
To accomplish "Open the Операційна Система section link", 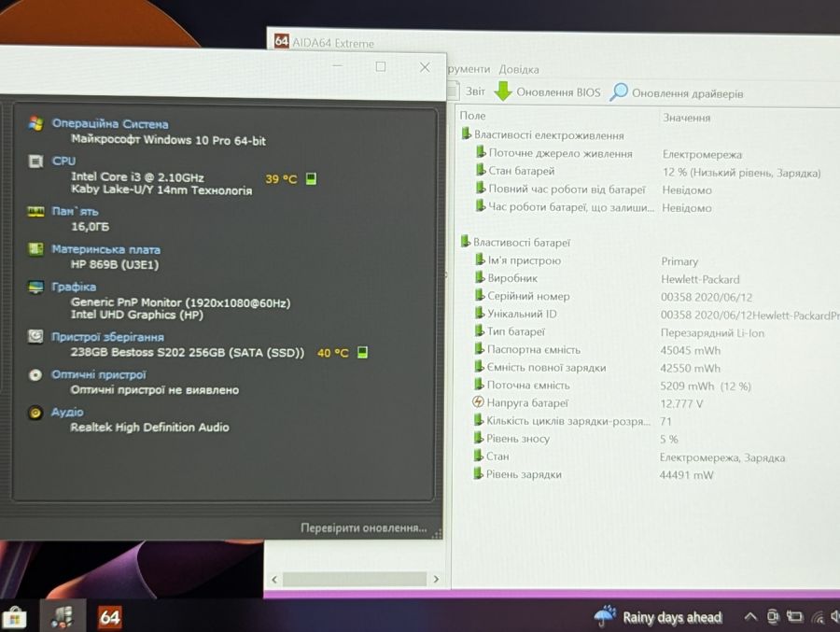I will click(110, 124).
